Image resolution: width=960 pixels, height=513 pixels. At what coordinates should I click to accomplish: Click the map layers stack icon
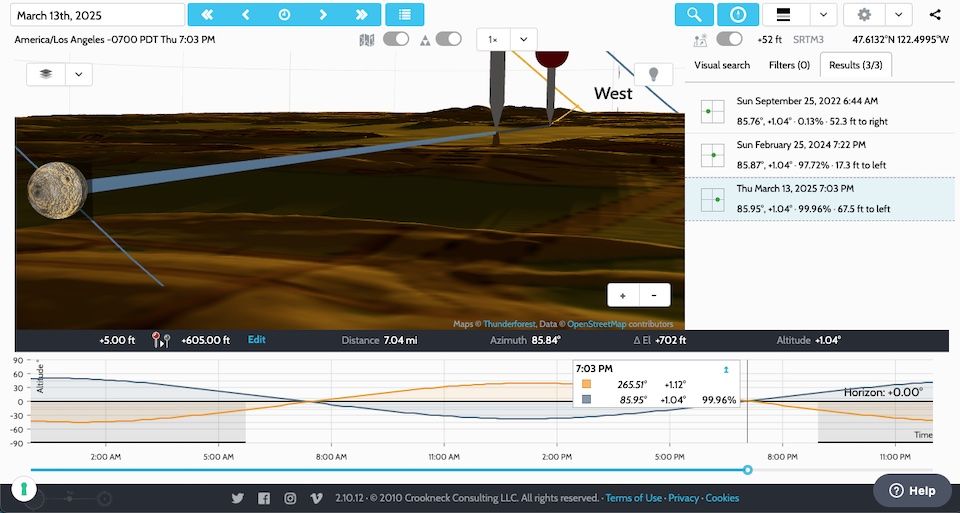pyautogui.click(x=46, y=74)
